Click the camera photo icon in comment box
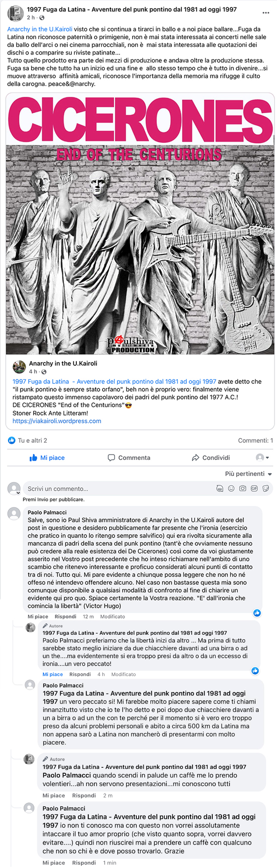Image resolution: width=277 pixels, height=868 pixels. (x=243, y=488)
